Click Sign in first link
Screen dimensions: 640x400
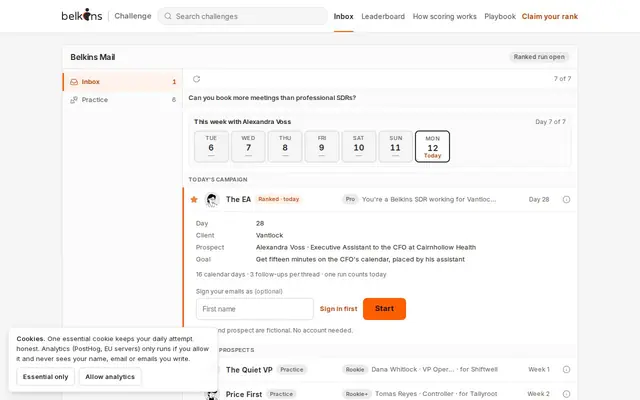tap(338, 309)
